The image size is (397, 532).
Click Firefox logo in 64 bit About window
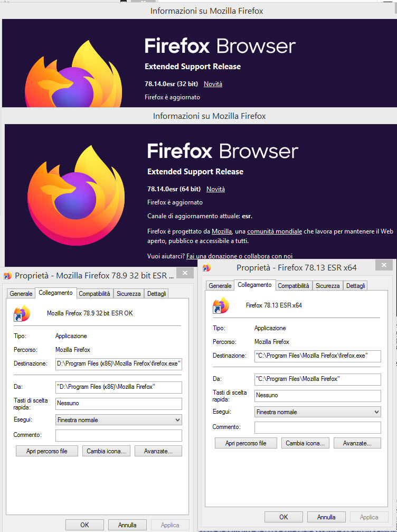(x=76, y=195)
